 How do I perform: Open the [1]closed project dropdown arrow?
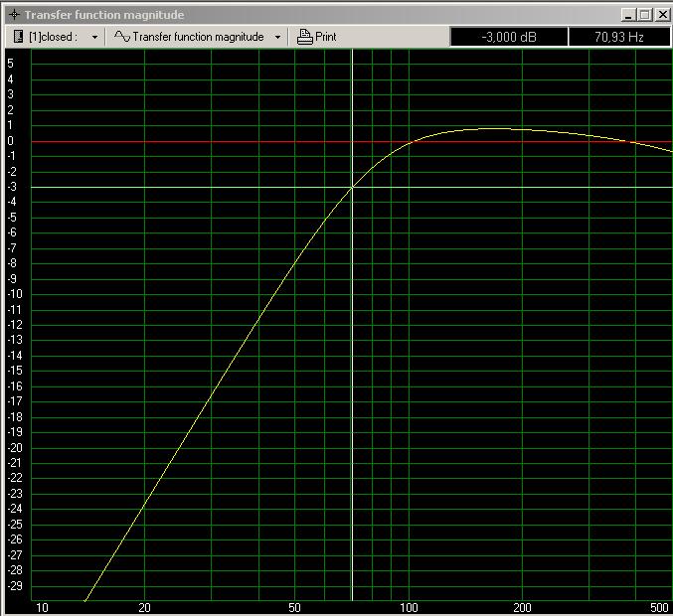click(x=94, y=38)
